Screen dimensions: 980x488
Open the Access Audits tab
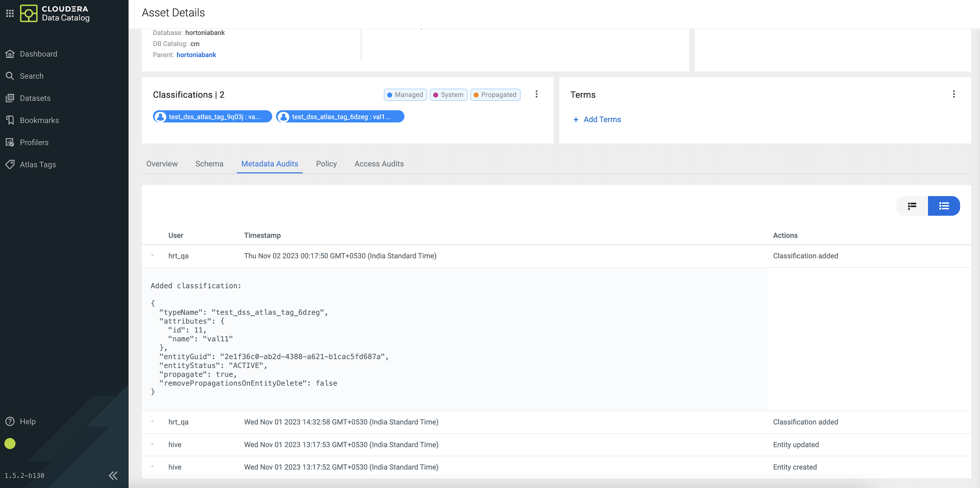point(379,164)
